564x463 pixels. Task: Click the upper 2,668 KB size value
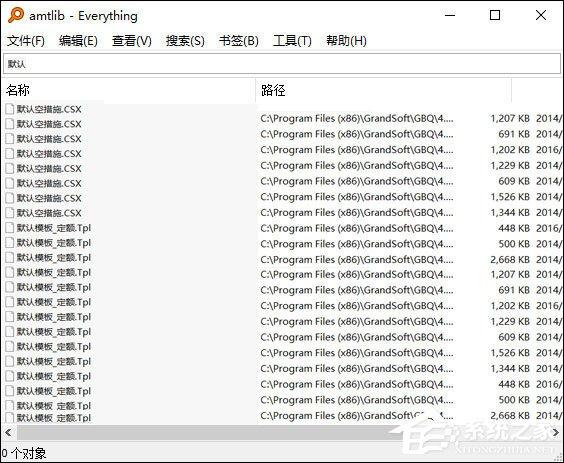pos(510,259)
